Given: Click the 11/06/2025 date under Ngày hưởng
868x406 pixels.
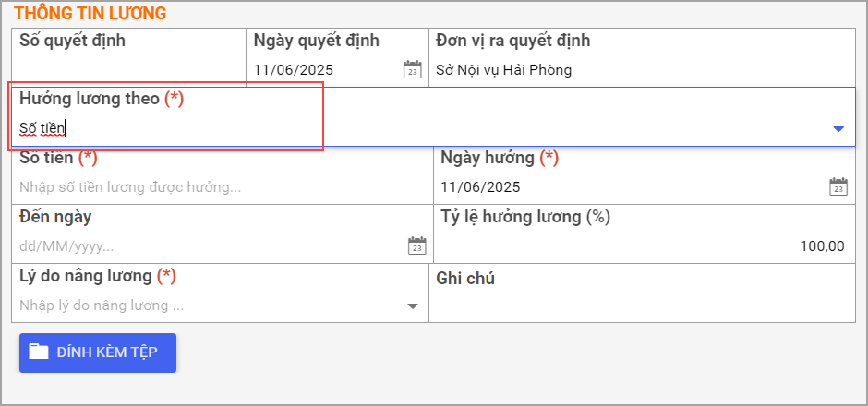Looking at the screenshot, I should (x=480, y=187).
